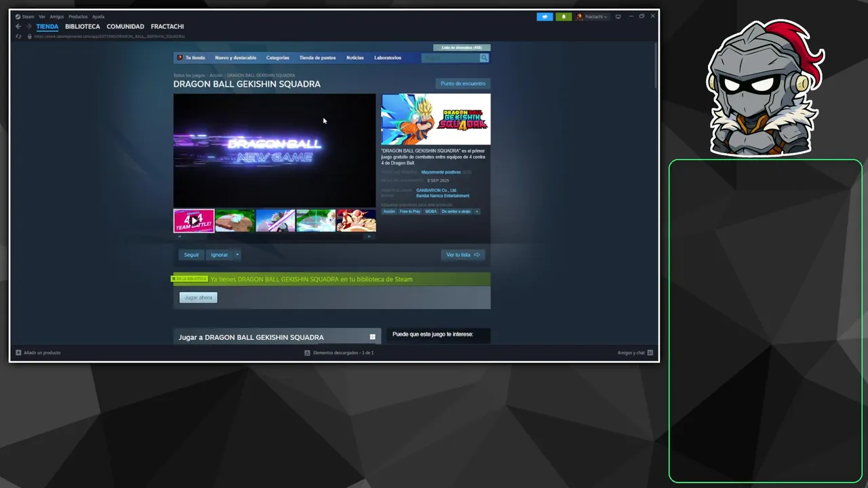Open Bandai Namco Entertainment publisher link
Image resolution: width=868 pixels, height=488 pixels.
tap(443, 196)
